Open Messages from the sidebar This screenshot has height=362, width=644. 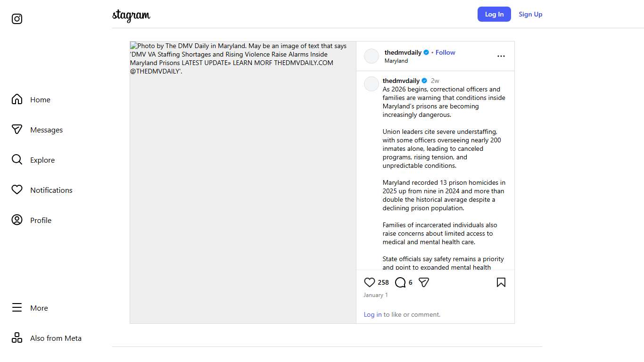coord(17,130)
